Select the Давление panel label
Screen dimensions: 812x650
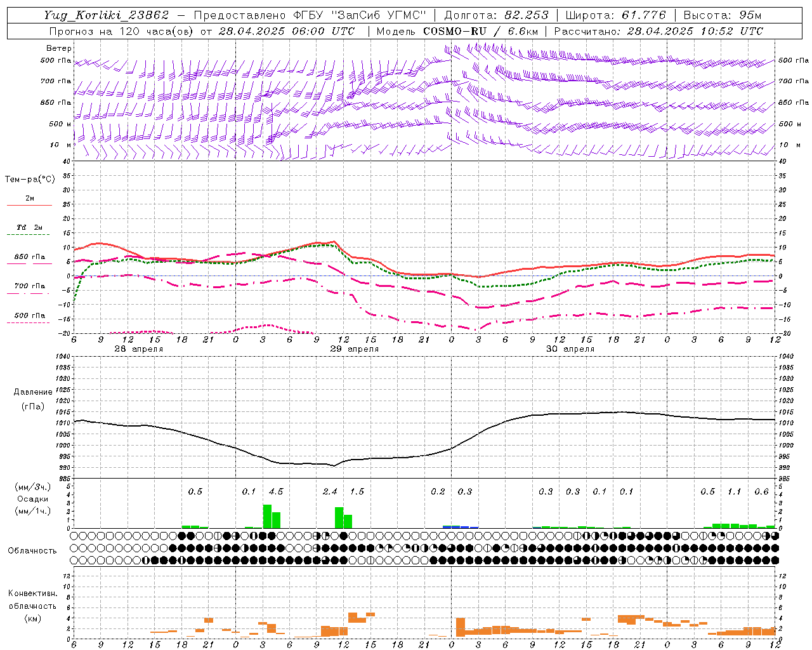pyautogui.click(x=33, y=392)
